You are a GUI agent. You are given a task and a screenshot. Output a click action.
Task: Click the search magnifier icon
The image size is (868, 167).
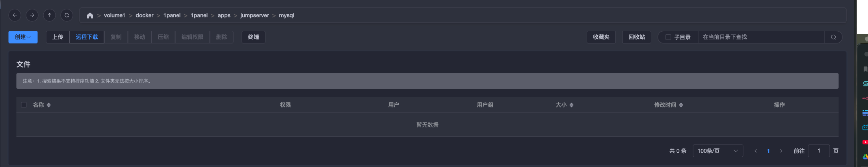pyautogui.click(x=833, y=37)
